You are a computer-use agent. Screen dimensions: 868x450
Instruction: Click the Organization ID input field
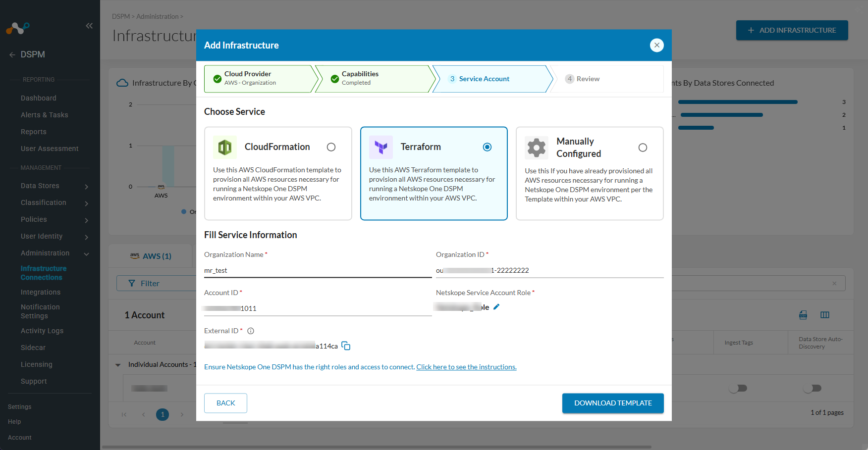coord(550,270)
